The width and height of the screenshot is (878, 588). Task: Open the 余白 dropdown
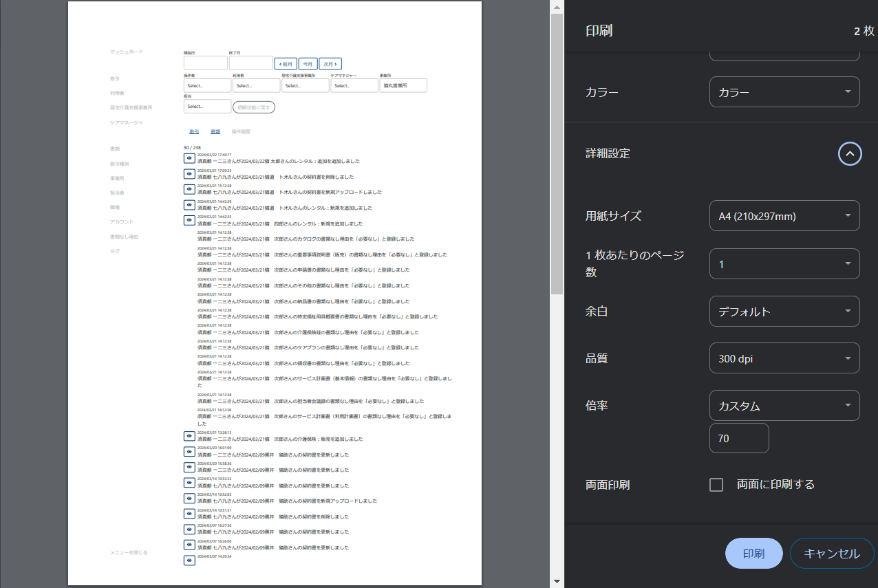tap(784, 311)
